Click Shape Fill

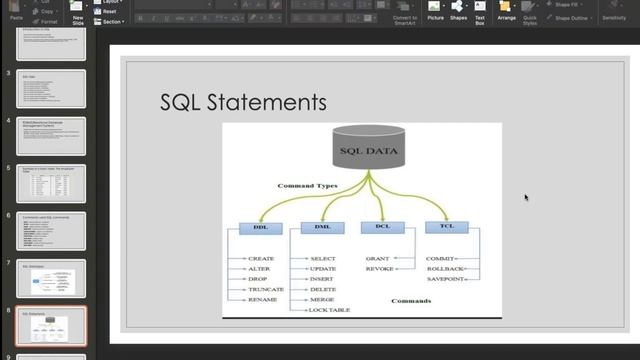coord(564,4)
